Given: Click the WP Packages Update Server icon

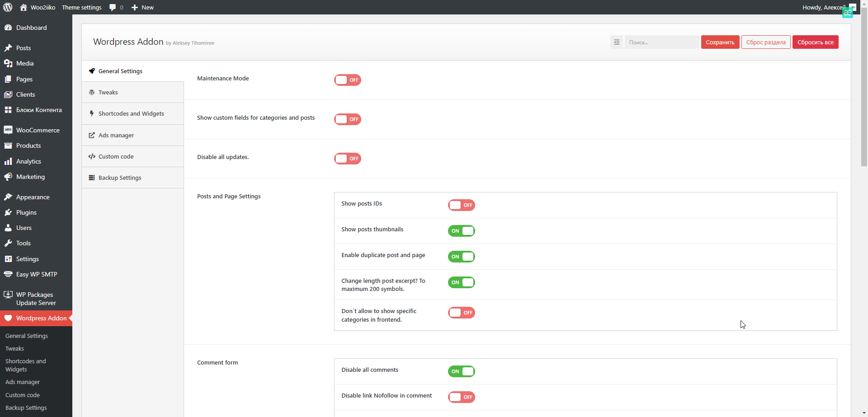Looking at the screenshot, I should tap(8, 295).
